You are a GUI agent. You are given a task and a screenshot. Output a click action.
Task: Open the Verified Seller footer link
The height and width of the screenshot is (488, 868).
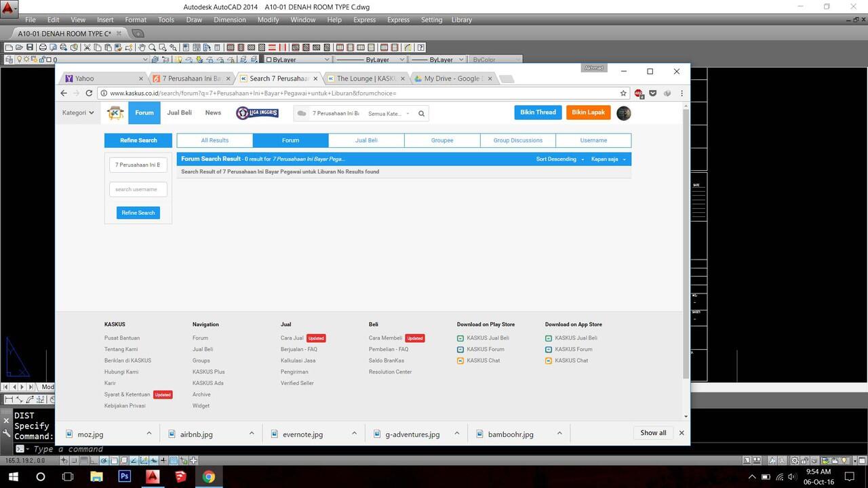[297, 383]
